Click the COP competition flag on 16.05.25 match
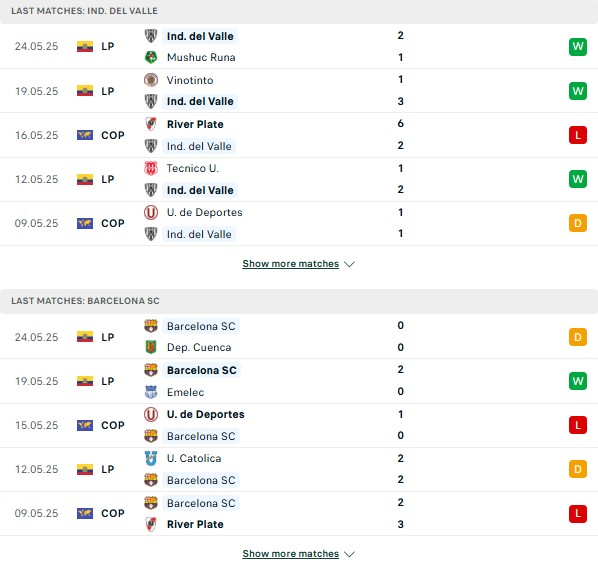Viewport: 598px width, 569px height. 85,135
